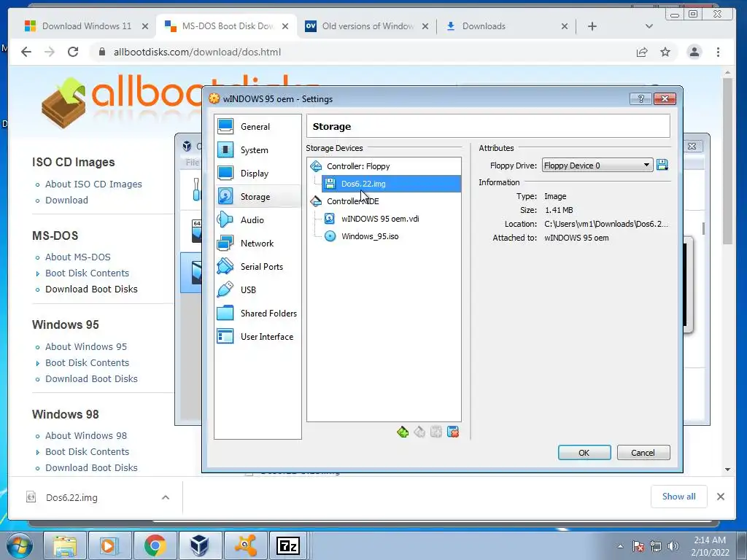The height and width of the screenshot is (560, 747).
Task: Show hidden system tray icons
Action: 620,546
